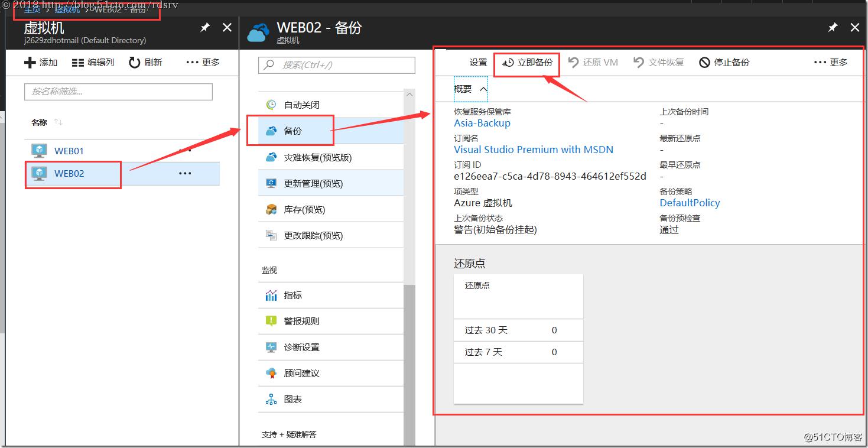The image size is (868, 448).
Task: Click the 顾问建议 advisor icon
Action: tap(271, 373)
